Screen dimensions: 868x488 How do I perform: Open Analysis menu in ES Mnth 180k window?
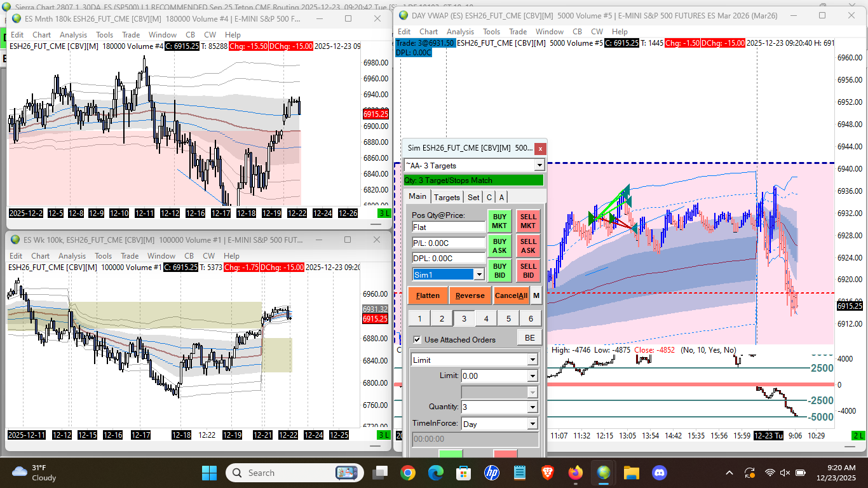(x=73, y=35)
